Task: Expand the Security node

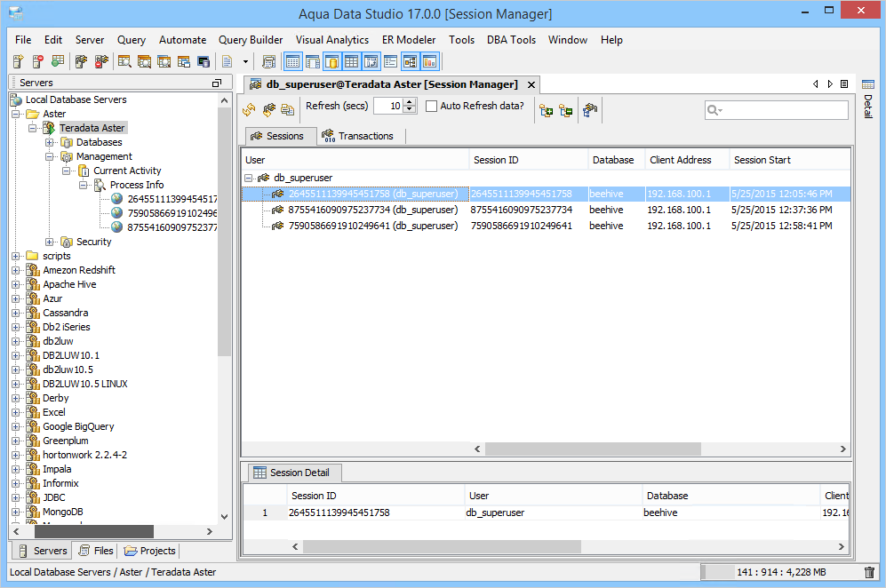Action: [50, 242]
